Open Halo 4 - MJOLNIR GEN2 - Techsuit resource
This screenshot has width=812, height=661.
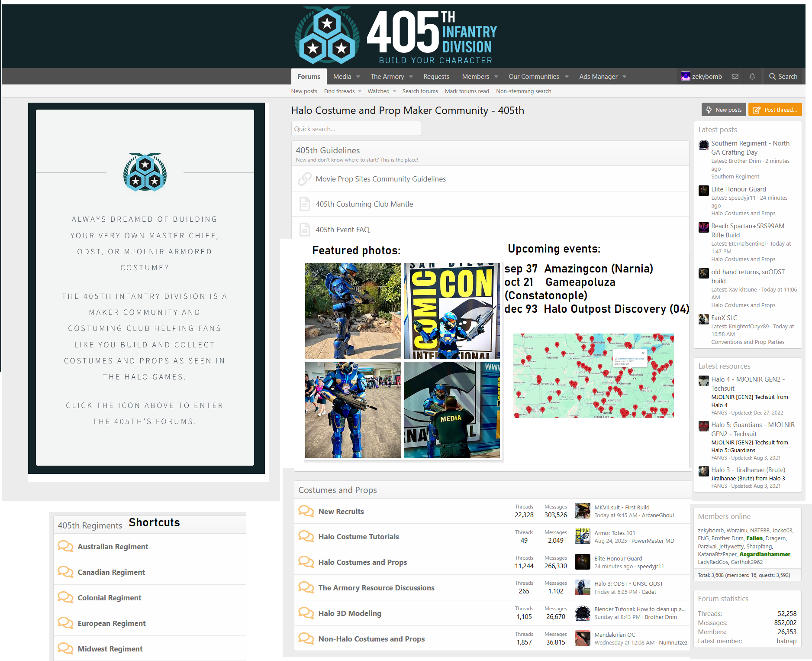click(748, 384)
